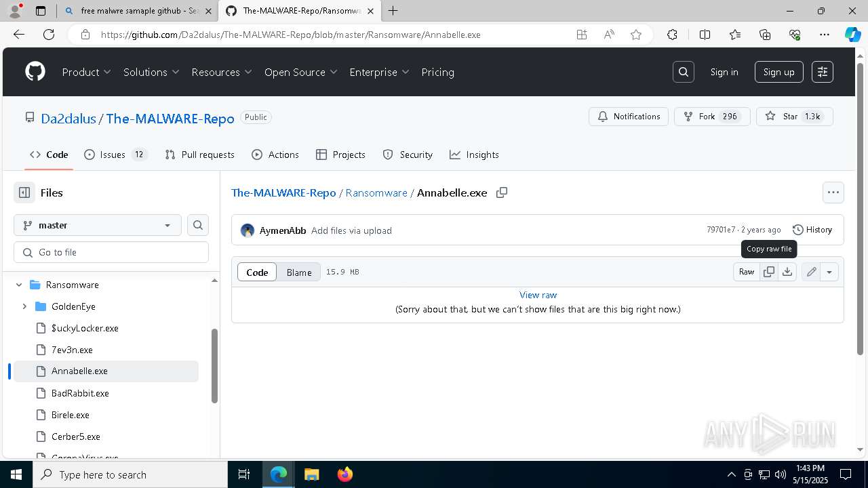This screenshot has height=488, width=868.
Task: Expand the Enterprise menu
Action: tap(379, 72)
